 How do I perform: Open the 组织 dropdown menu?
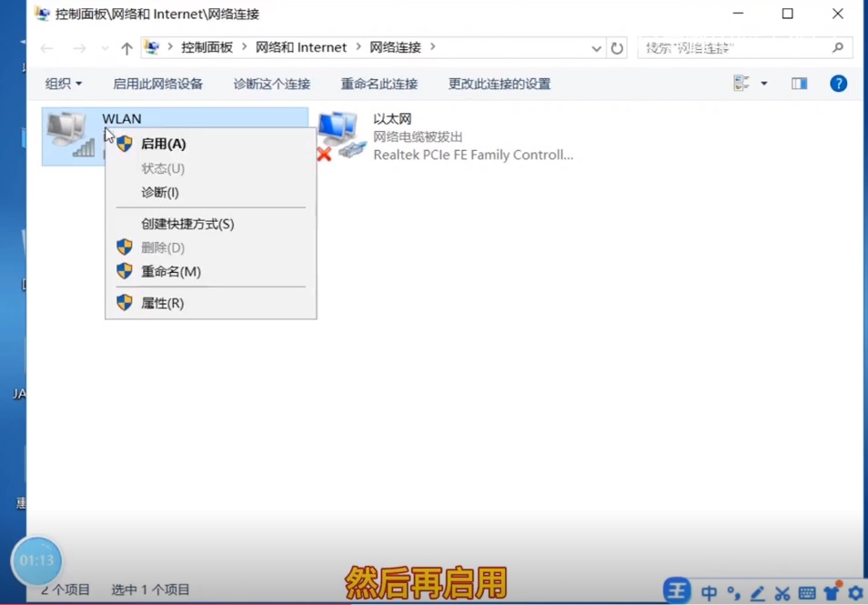[x=63, y=83]
